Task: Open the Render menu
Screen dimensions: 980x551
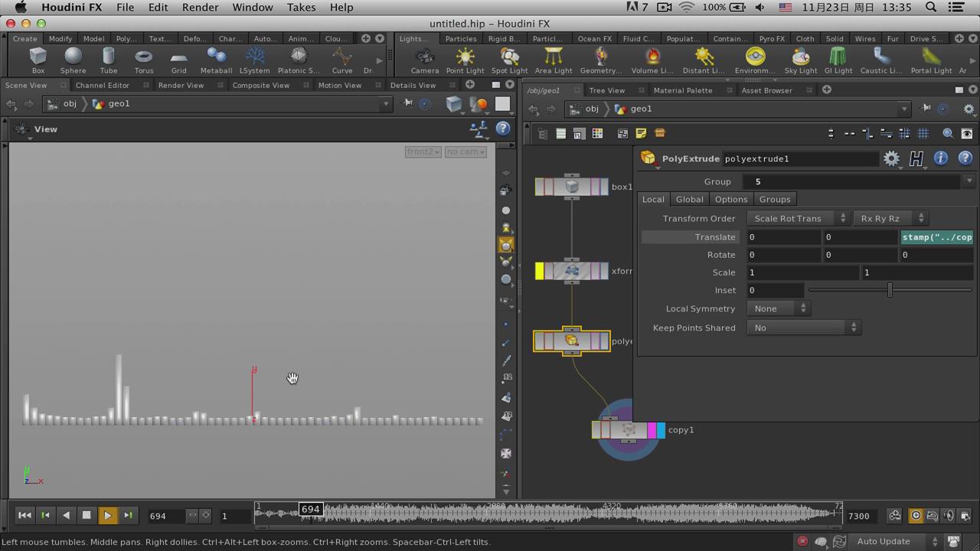Action: coord(200,7)
